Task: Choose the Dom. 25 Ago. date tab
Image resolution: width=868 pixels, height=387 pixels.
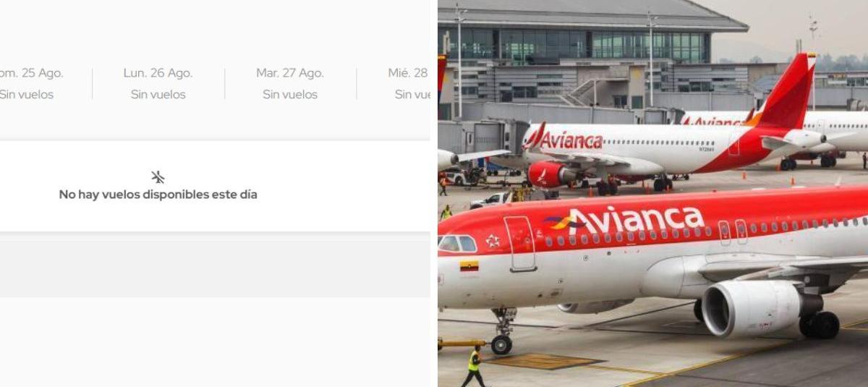Action: pos(29,83)
